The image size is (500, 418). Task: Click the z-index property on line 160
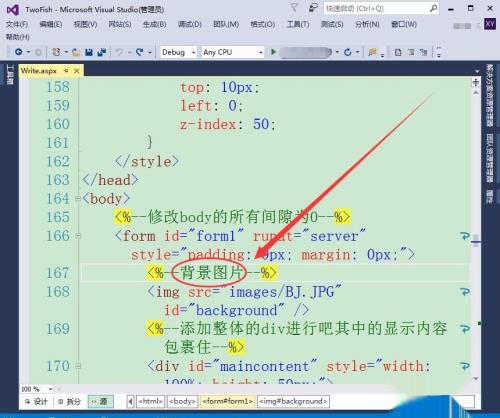click(x=208, y=124)
